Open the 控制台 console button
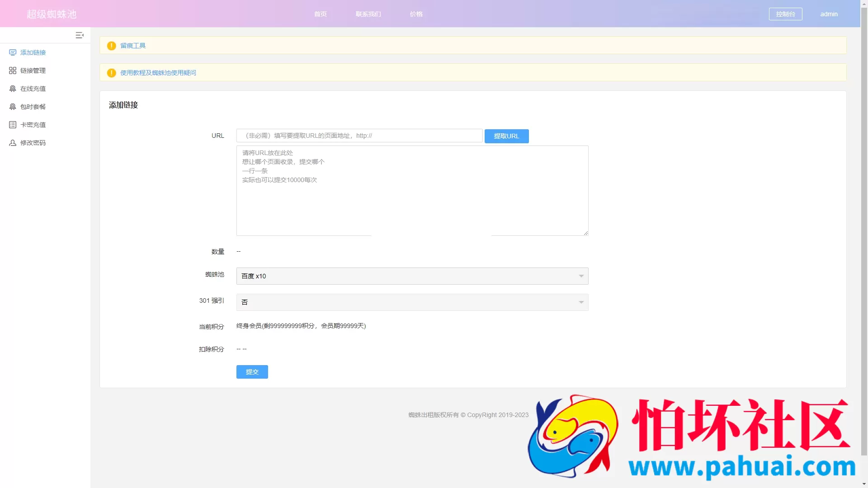The width and height of the screenshot is (868, 488). pos(785,14)
